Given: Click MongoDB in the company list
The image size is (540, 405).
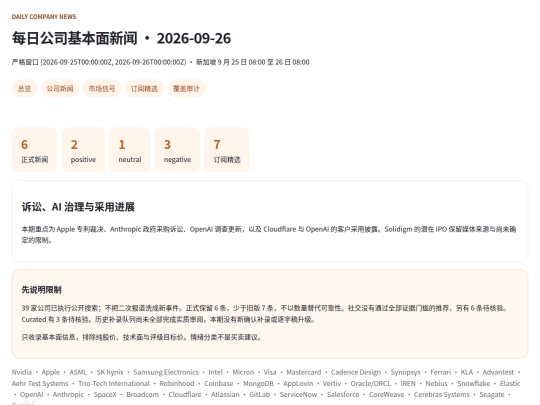Looking at the screenshot, I should click(x=258, y=384).
